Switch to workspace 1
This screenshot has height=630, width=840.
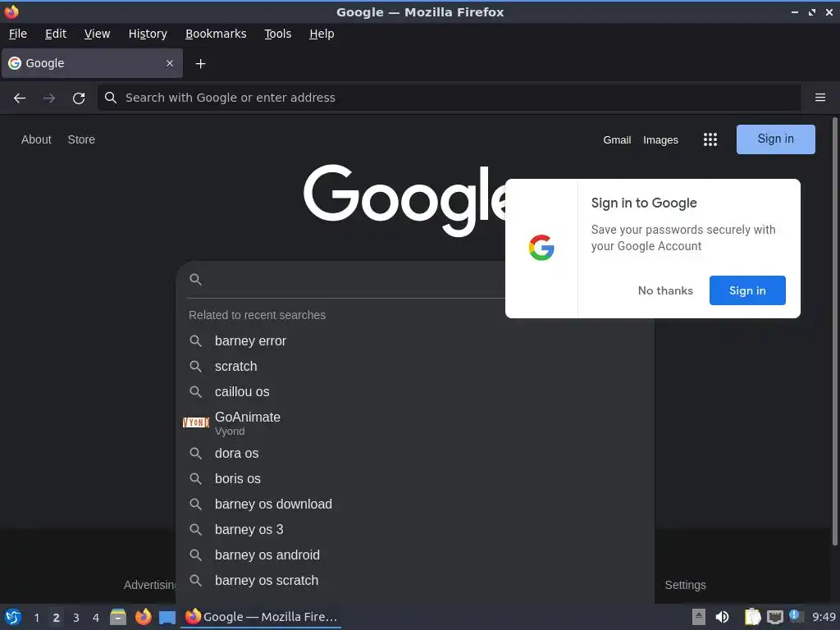(x=36, y=618)
